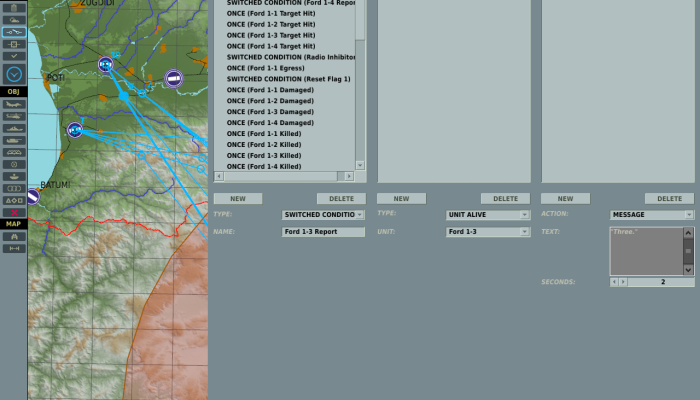Screen dimensions: 700x400
Task: Increase seconds with the right arrow
Action: click(x=623, y=282)
